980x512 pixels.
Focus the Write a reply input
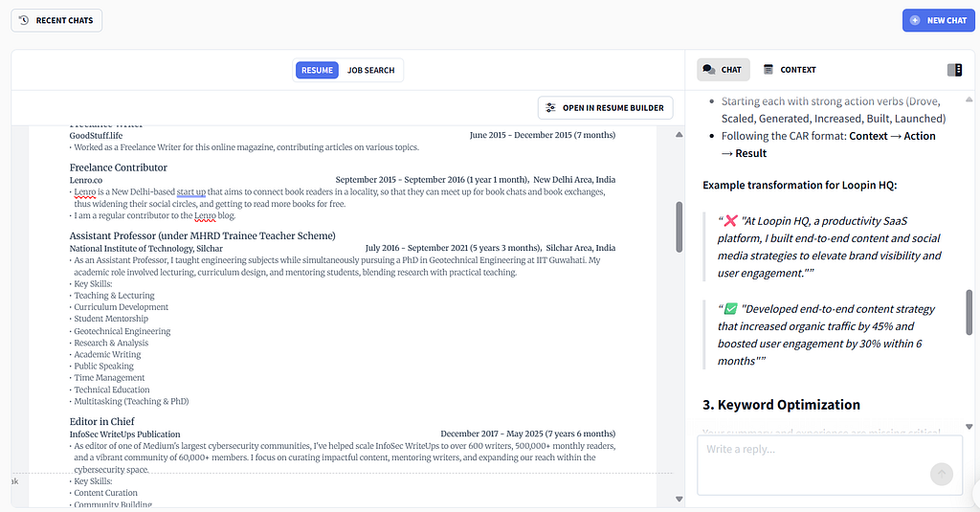click(830, 465)
